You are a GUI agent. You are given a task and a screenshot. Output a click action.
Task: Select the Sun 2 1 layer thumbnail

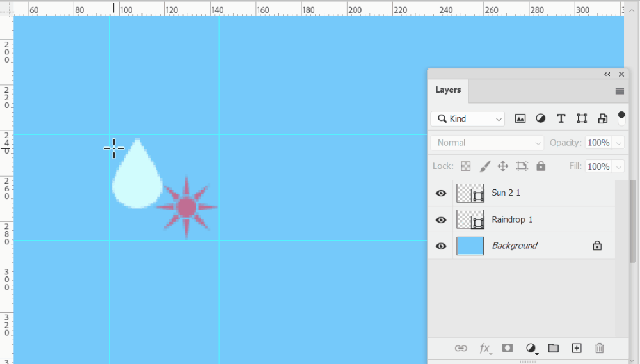pyautogui.click(x=470, y=193)
